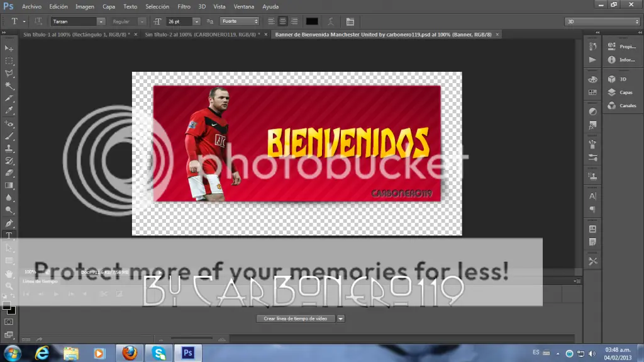Launch Firefox from the taskbar

coord(130,353)
